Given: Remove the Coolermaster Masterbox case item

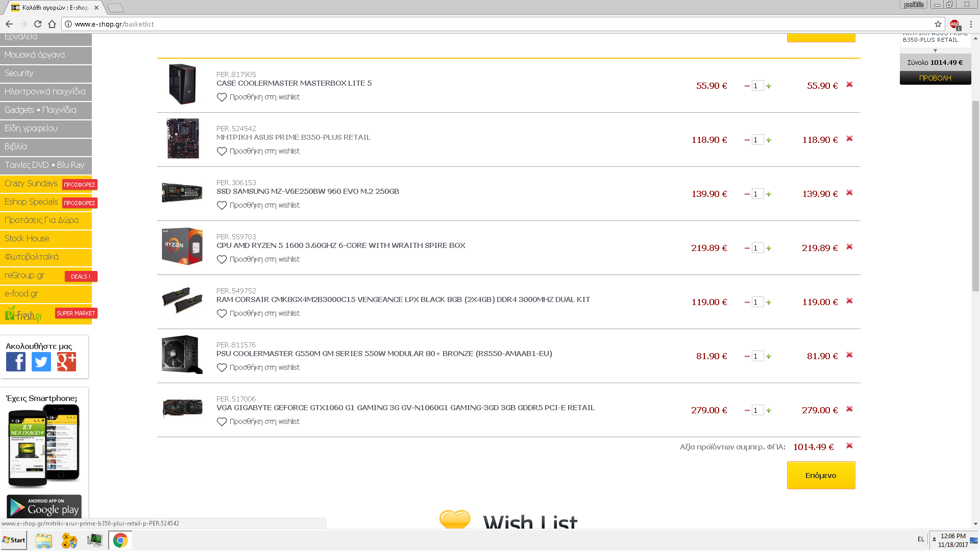Looking at the screenshot, I should (x=849, y=85).
